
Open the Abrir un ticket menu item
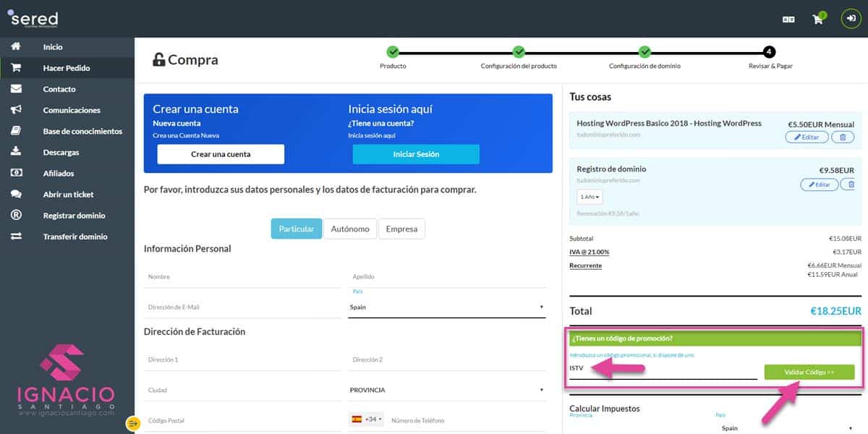(x=67, y=194)
